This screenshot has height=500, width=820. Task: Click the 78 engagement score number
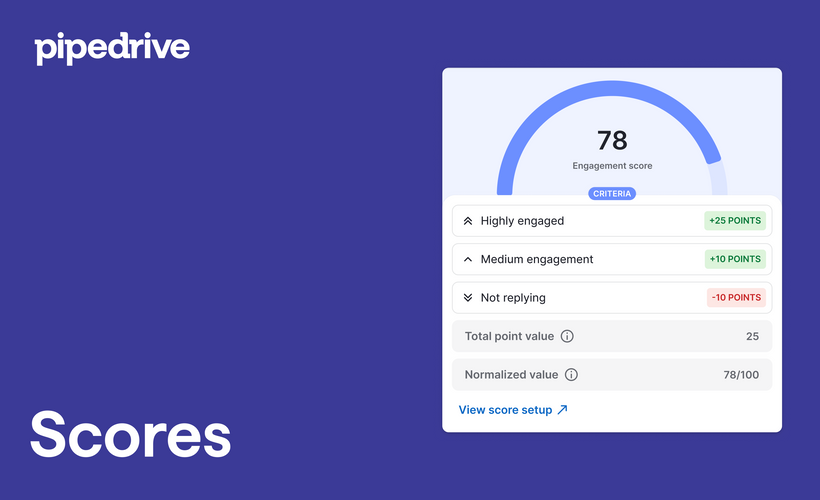click(612, 140)
